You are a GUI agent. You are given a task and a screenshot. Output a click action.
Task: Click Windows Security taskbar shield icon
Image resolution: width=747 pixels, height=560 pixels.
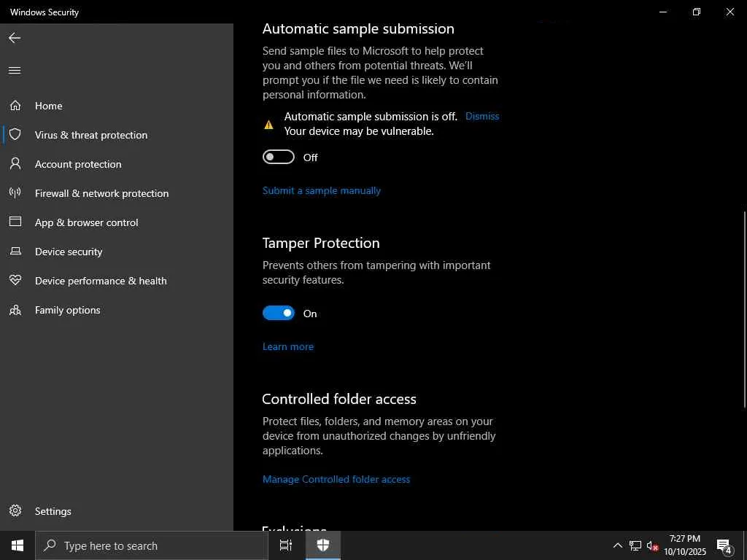[x=323, y=545]
